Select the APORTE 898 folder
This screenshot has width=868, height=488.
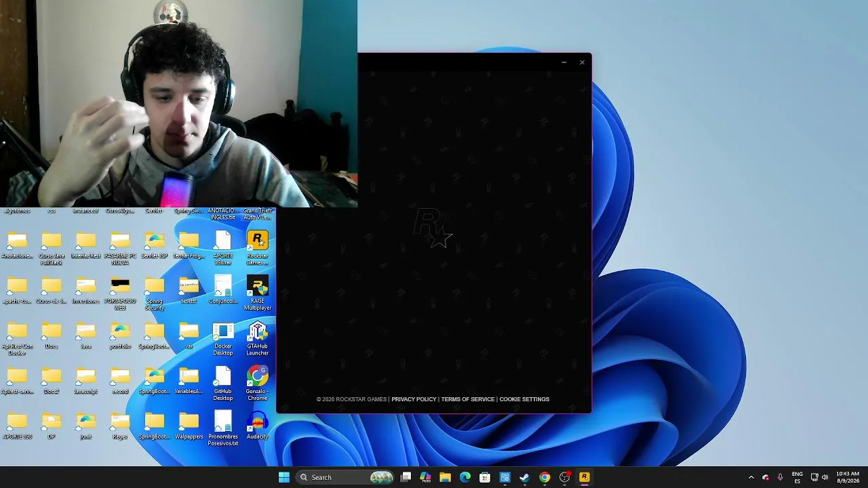tap(17, 426)
